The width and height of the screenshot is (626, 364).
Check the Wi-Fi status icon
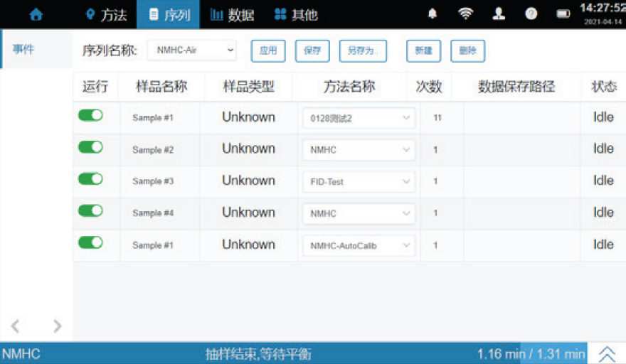[465, 14]
